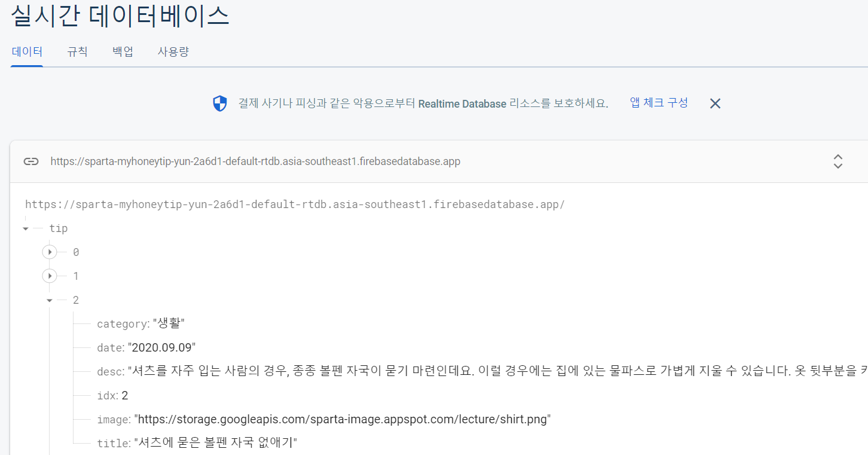Select the key 1 label
The image size is (868, 455).
click(76, 276)
